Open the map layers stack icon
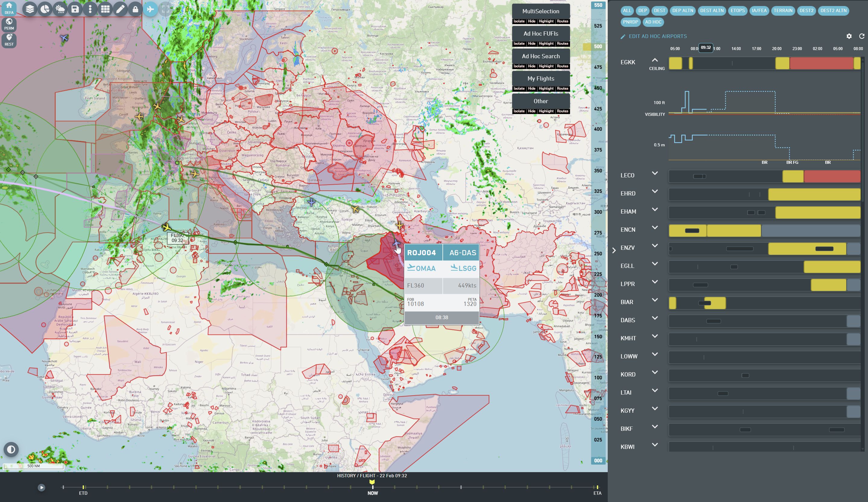Image resolution: width=868 pixels, height=502 pixels. (30, 9)
